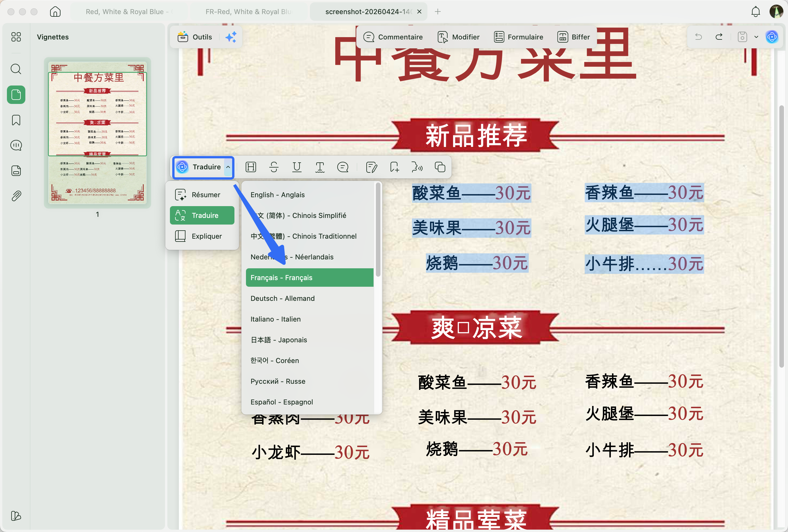The width and height of the screenshot is (788, 532).
Task: Choose Traduire in the AI menu
Action: [202, 216]
